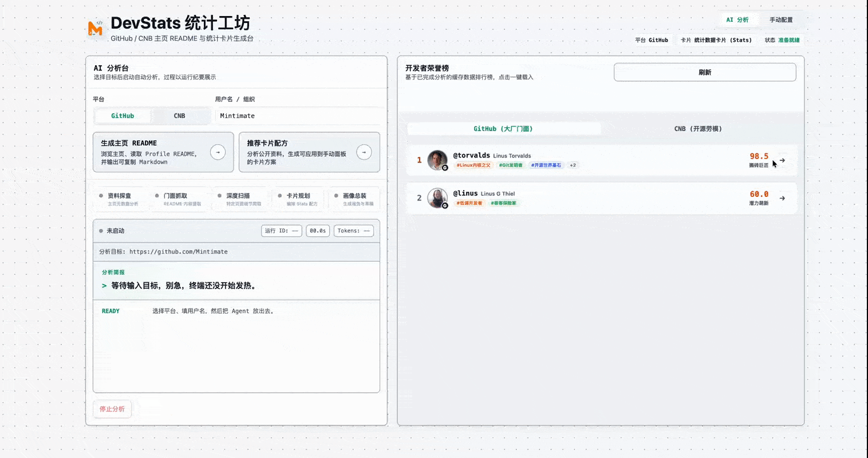Click the 刷新 refresh button
Image resolution: width=868 pixels, height=458 pixels.
pyautogui.click(x=705, y=72)
